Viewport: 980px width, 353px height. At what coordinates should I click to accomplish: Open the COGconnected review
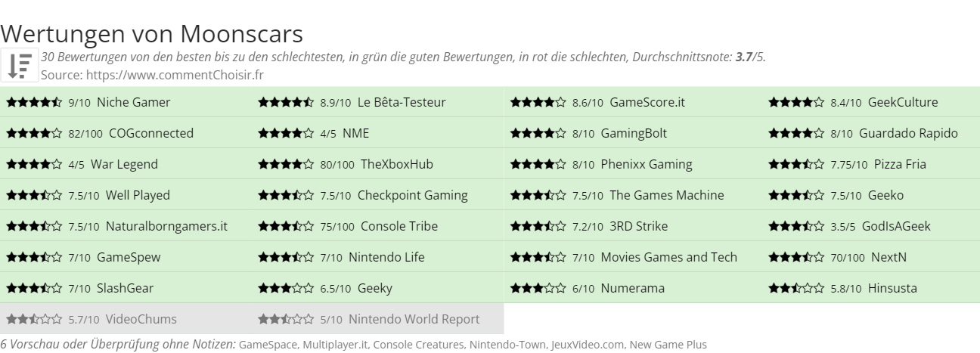[151, 133]
